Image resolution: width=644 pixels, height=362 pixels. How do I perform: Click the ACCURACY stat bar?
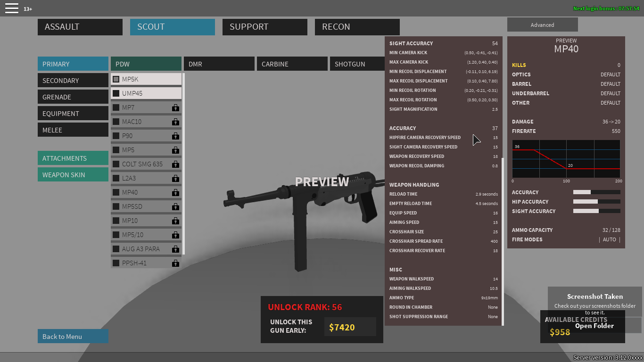(596, 192)
